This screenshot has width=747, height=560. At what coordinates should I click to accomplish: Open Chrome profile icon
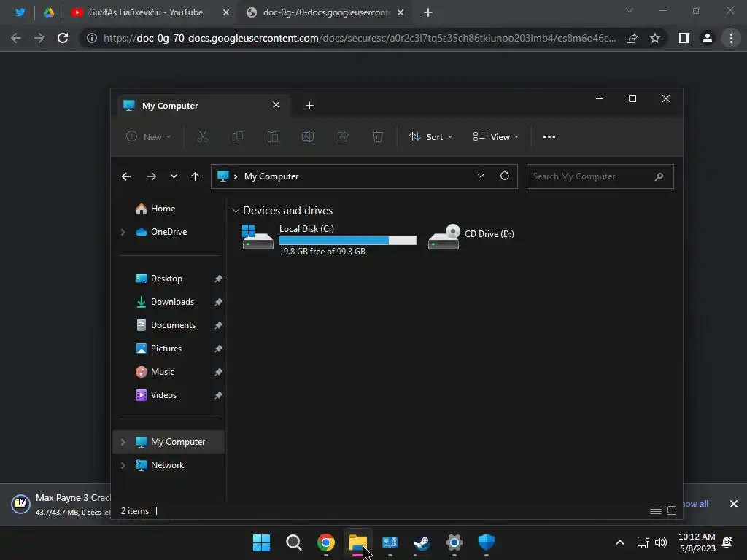(708, 38)
